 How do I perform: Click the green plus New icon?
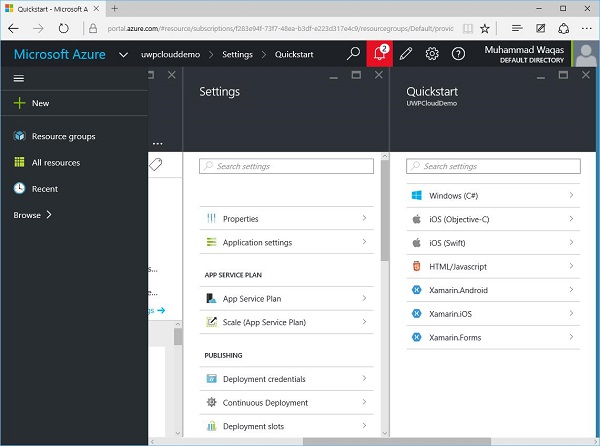click(x=19, y=103)
